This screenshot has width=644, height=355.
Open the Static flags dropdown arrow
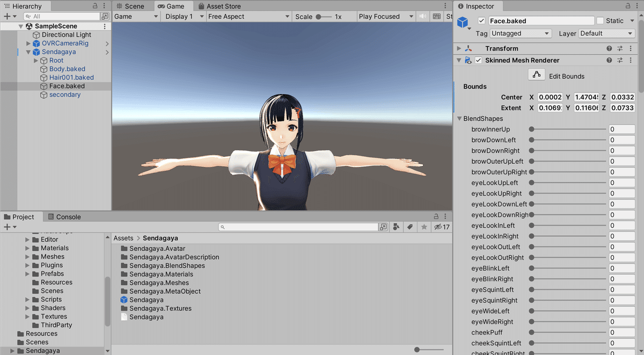631,21
